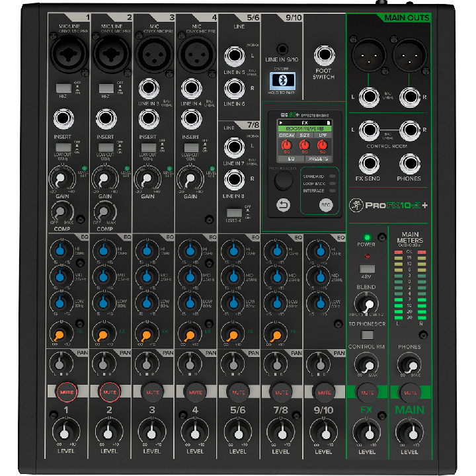The height and width of the screenshot is (476, 476).
Task: Click the ROOM REVERB preset name
Action: tap(305, 129)
